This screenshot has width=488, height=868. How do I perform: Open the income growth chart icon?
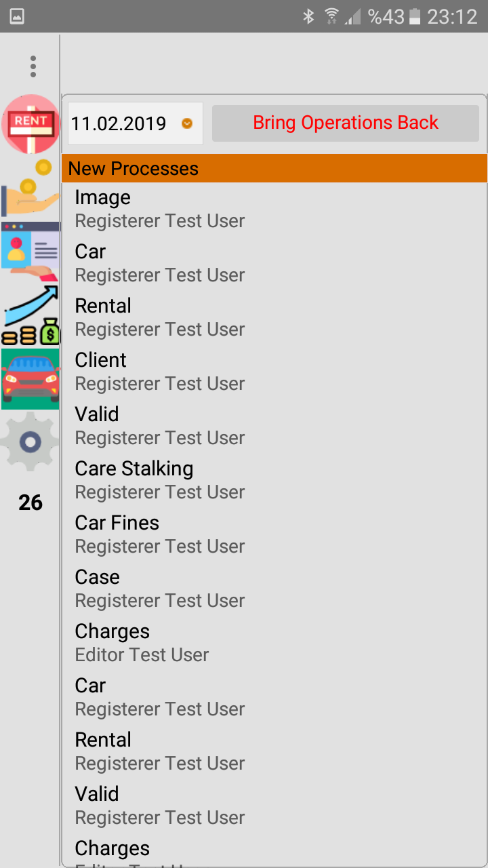click(30, 315)
